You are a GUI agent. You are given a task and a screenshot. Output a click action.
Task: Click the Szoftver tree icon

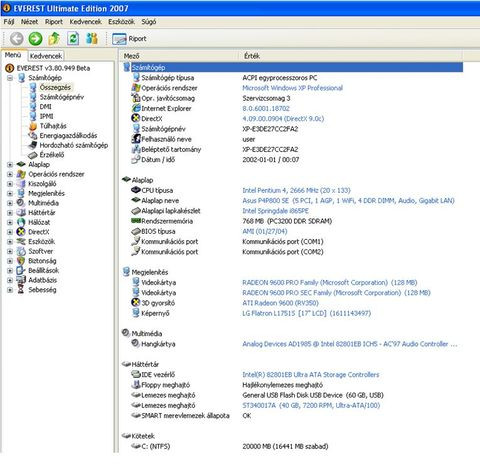point(21,251)
